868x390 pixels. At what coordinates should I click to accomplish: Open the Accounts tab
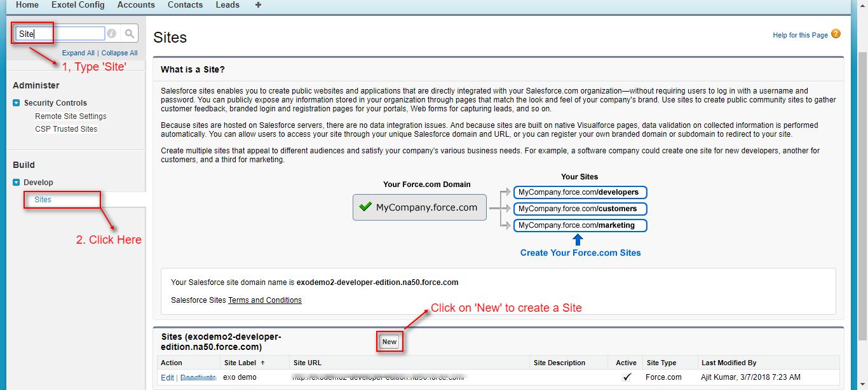tap(136, 5)
